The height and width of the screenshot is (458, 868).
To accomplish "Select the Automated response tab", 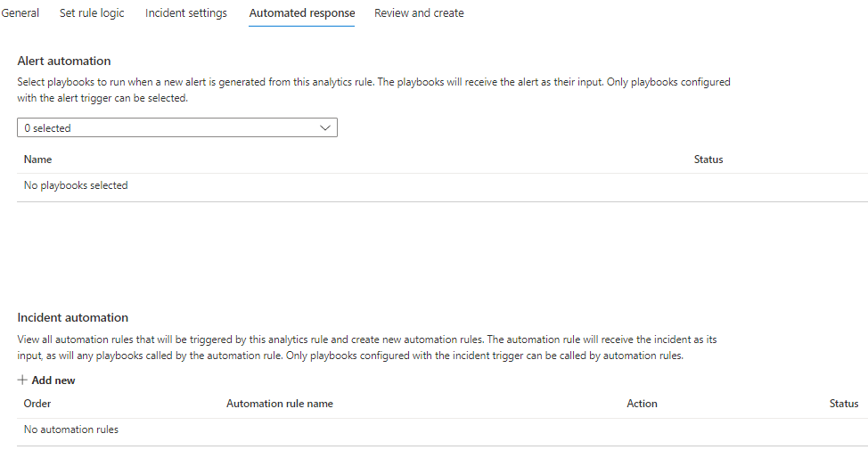I will pos(302,13).
